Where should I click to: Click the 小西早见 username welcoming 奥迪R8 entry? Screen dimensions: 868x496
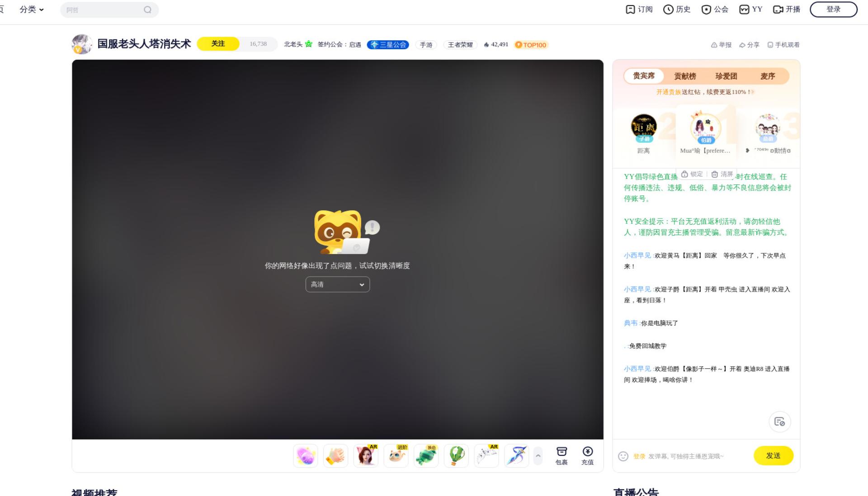[x=637, y=368]
